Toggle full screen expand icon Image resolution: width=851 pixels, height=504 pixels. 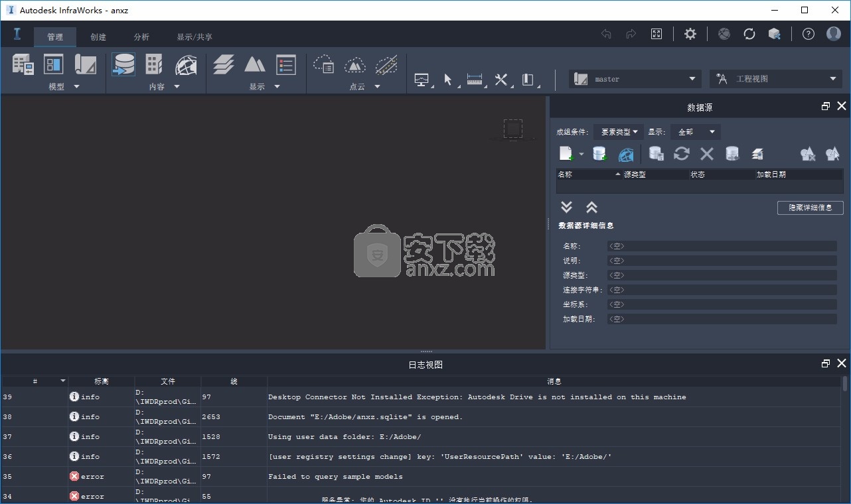pyautogui.click(x=657, y=34)
